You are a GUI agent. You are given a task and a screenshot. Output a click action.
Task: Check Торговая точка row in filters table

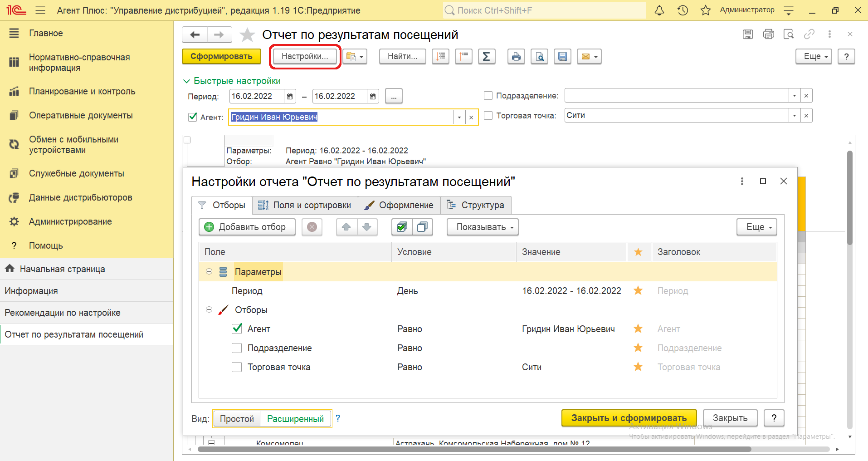click(x=237, y=367)
